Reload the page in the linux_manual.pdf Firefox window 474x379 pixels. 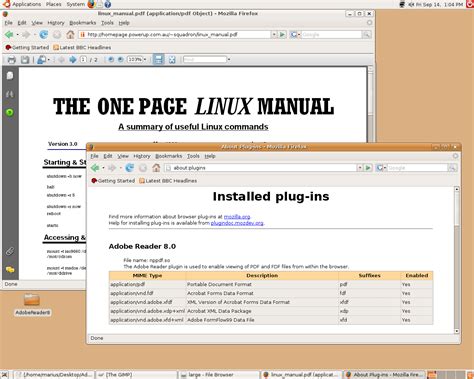point(44,34)
